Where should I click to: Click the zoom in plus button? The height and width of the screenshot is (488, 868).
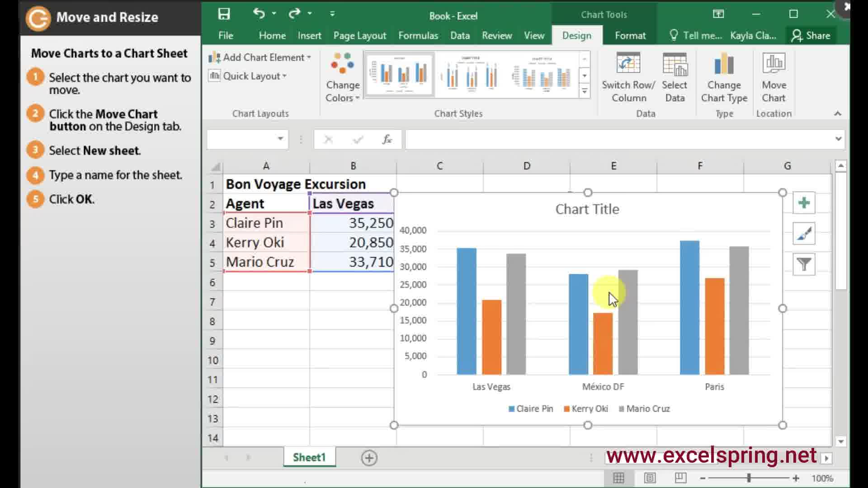(796, 478)
